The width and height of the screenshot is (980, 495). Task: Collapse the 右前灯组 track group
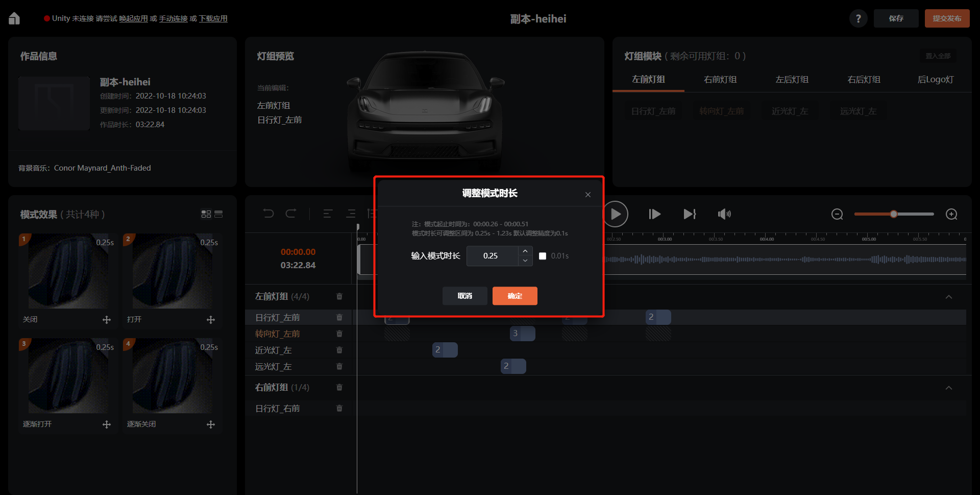tap(949, 388)
